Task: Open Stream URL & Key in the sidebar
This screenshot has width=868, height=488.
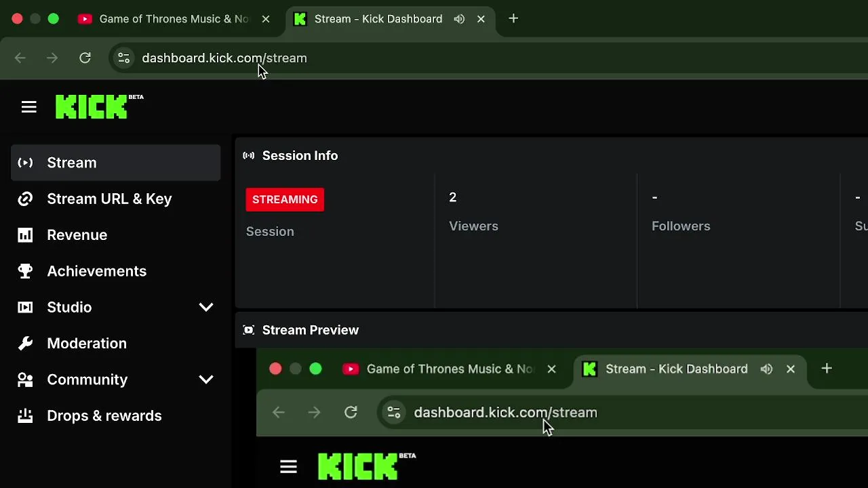Action: 115,199
